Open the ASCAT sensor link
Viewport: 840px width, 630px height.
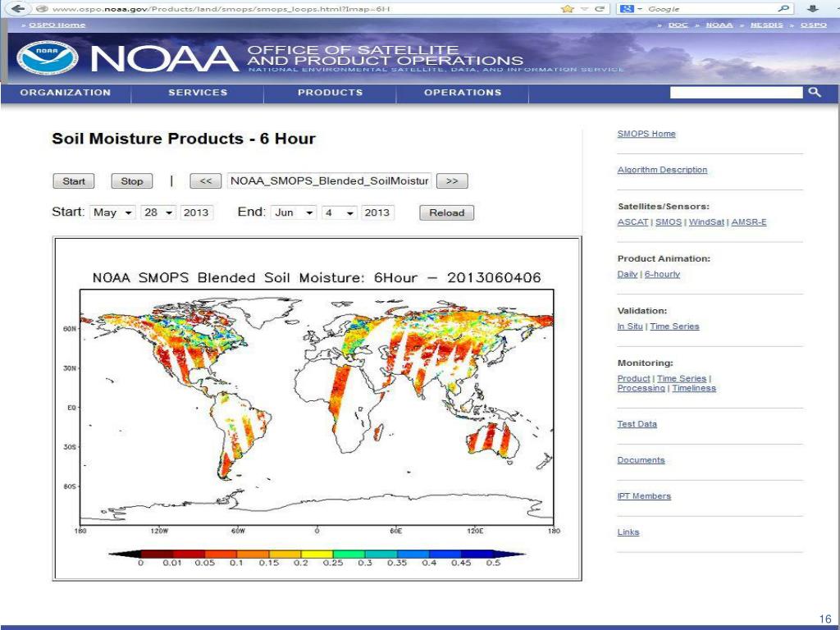click(632, 221)
